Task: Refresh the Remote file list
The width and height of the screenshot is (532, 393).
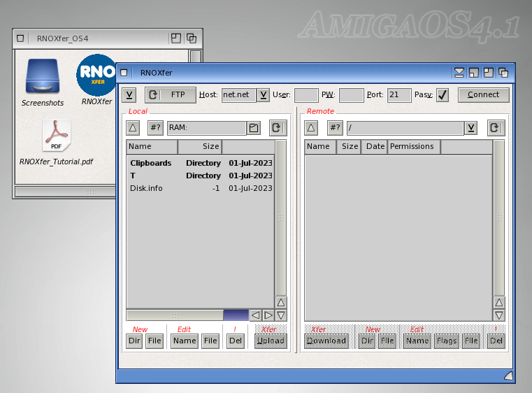Action: 495,128
